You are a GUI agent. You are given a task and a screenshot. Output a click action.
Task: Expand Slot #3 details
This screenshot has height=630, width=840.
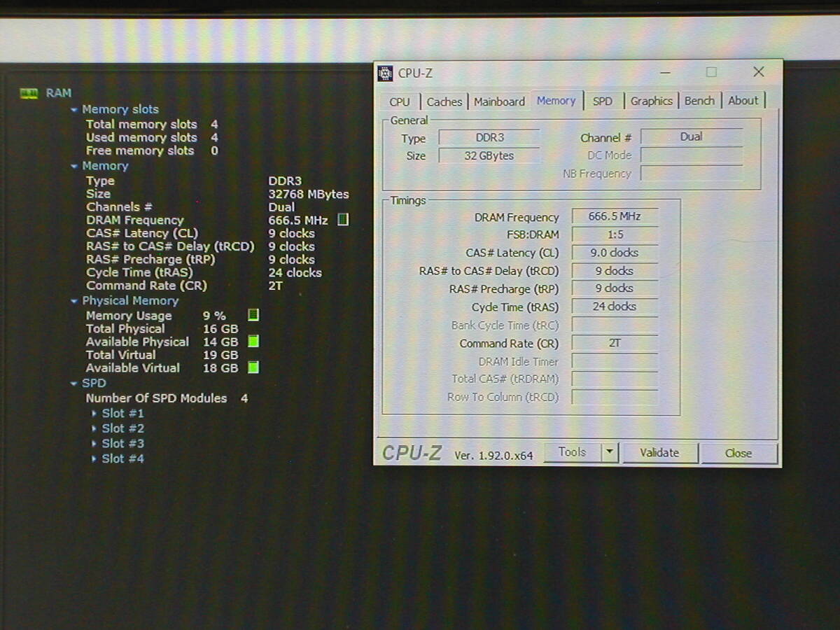click(x=94, y=444)
